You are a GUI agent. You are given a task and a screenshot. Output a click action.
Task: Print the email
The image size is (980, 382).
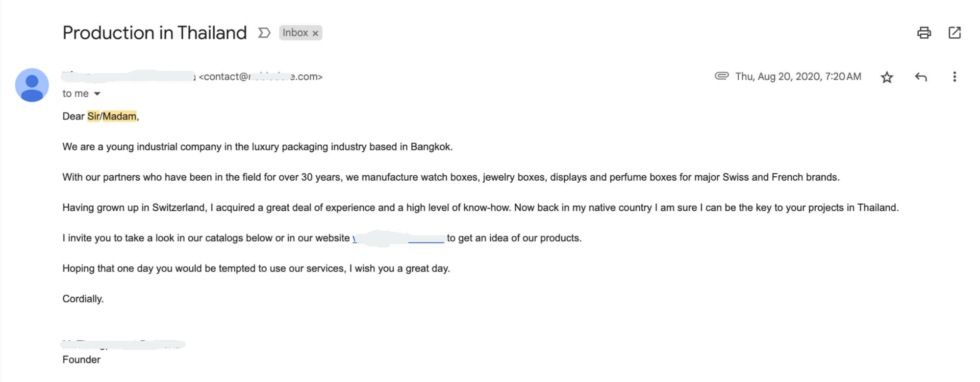[925, 33]
